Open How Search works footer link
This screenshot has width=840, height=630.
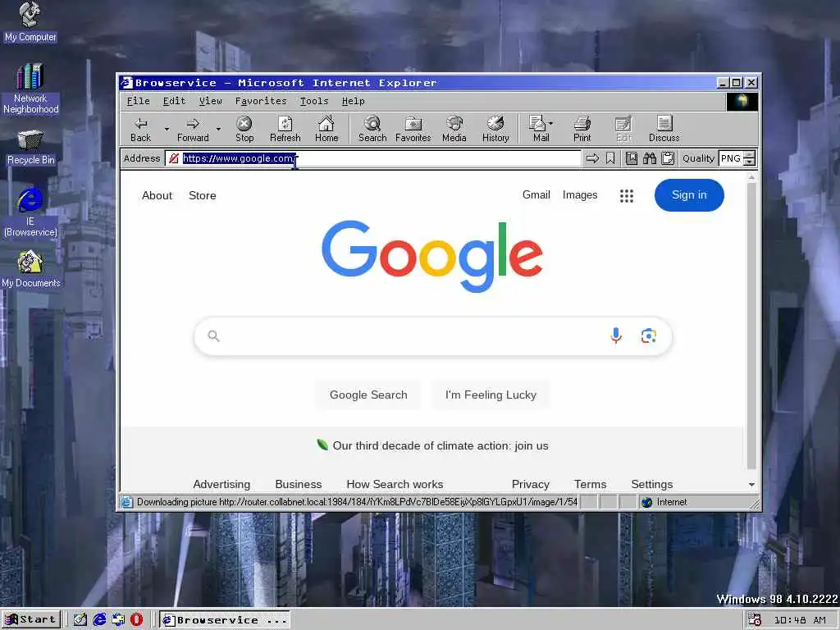395,484
